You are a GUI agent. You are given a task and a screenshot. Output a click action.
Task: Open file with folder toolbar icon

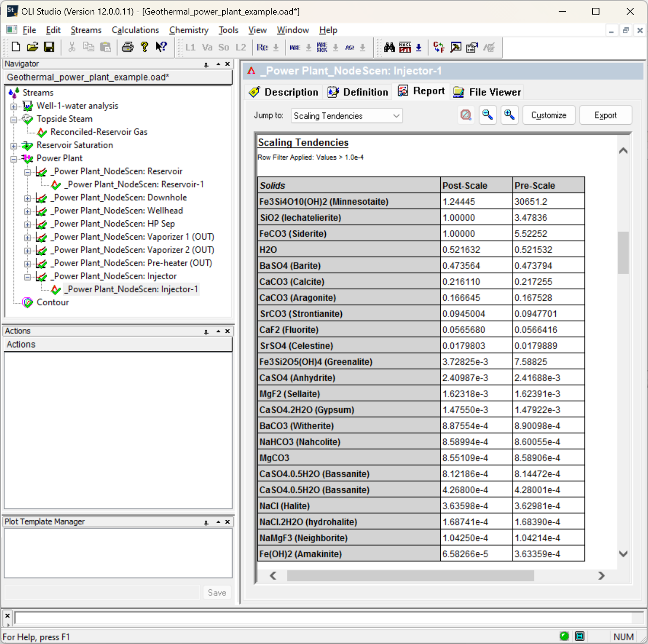[33, 47]
